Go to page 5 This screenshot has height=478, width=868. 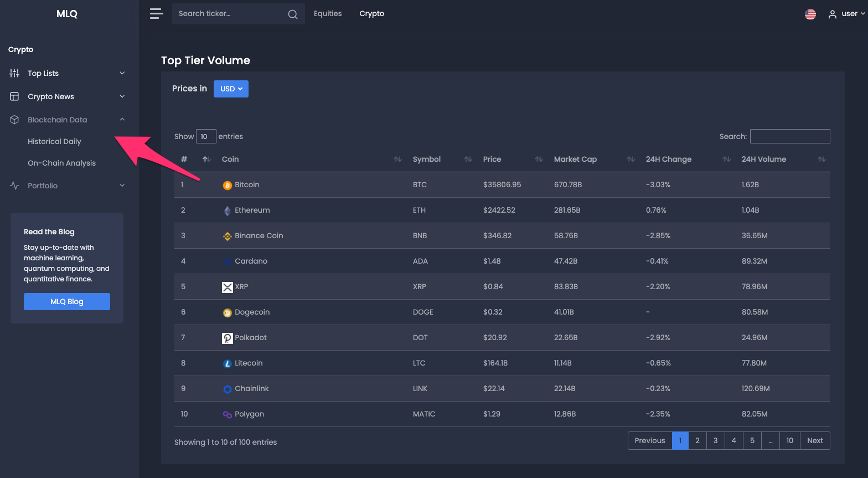[x=752, y=440]
